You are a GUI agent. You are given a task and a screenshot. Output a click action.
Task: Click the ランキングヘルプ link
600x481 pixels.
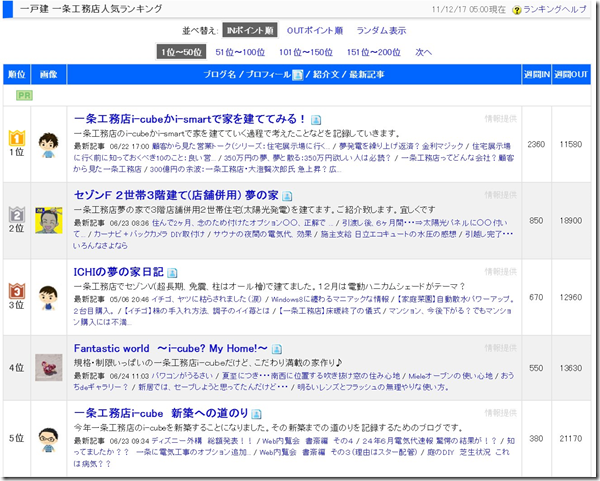point(554,10)
